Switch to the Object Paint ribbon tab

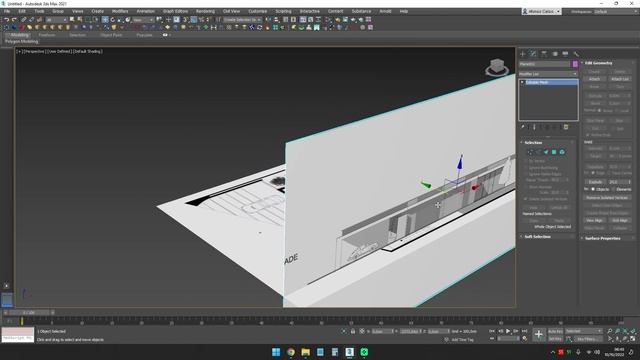point(111,35)
